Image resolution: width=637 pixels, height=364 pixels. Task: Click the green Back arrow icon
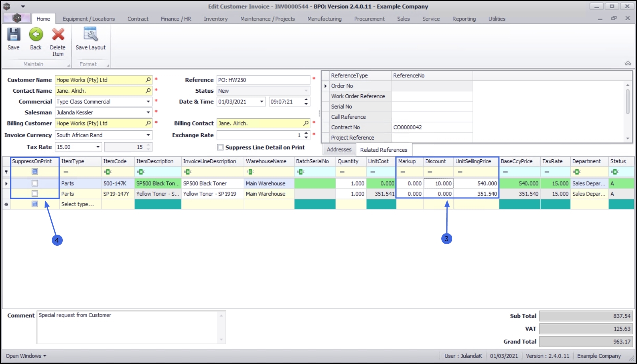click(x=36, y=35)
